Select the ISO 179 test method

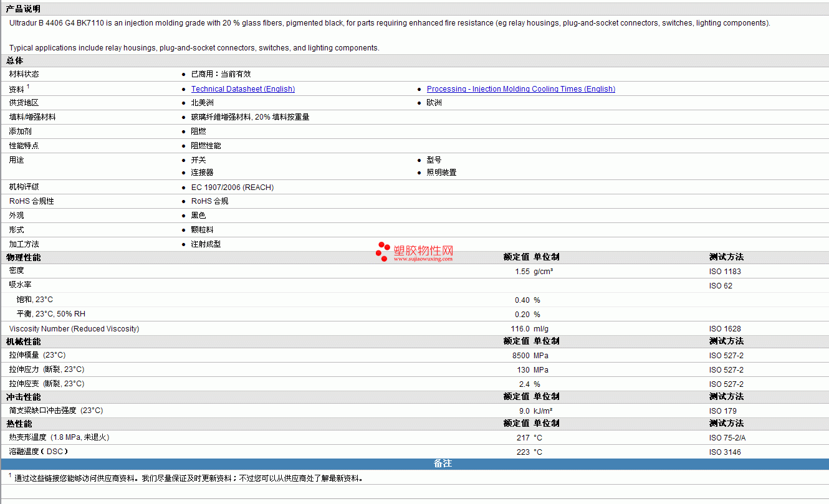pos(723,411)
